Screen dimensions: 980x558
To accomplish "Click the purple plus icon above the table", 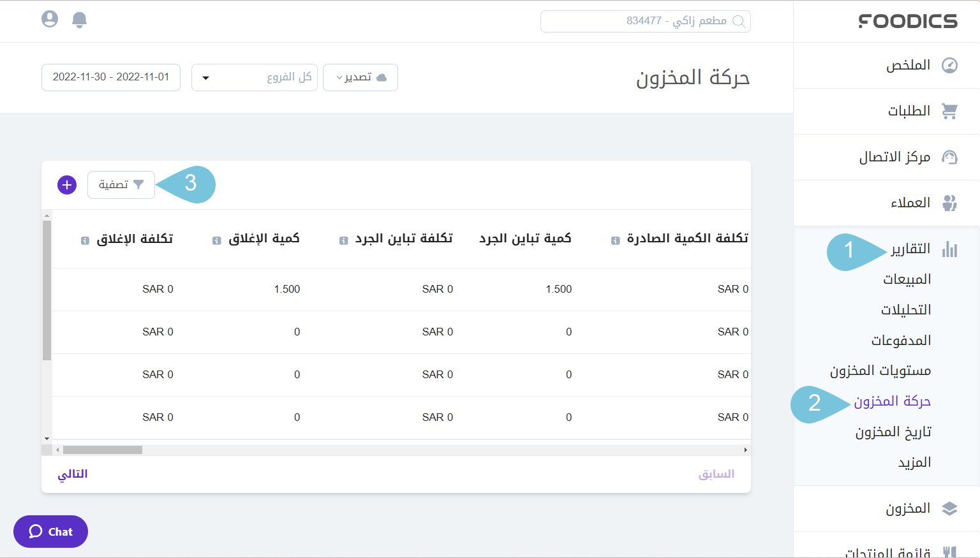I will [66, 184].
